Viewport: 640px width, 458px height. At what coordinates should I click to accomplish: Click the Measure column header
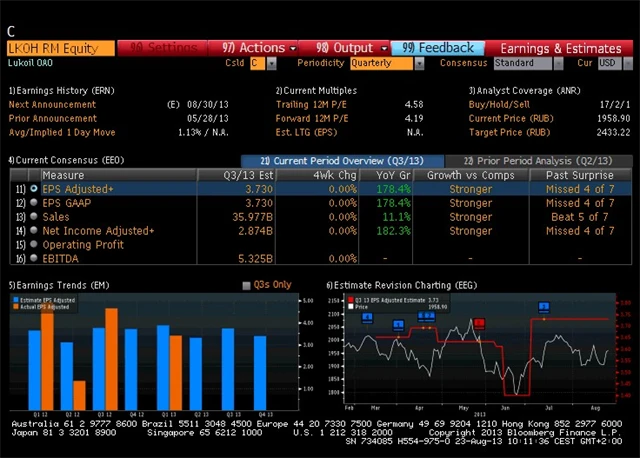pos(118,175)
